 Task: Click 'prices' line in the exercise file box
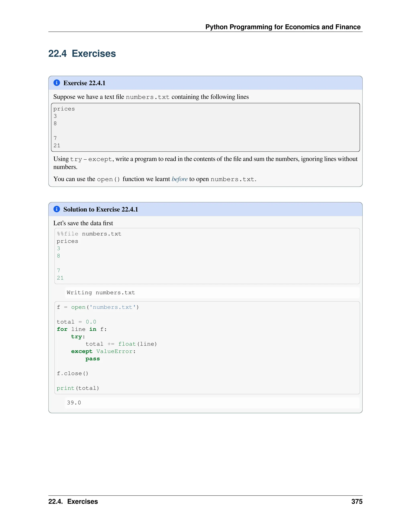coord(64,109)
